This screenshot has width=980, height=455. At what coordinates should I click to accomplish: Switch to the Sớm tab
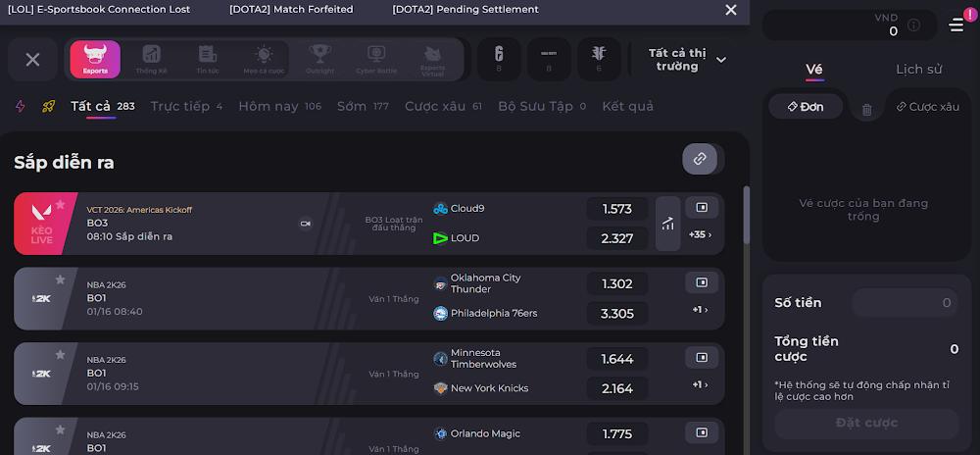point(363,106)
